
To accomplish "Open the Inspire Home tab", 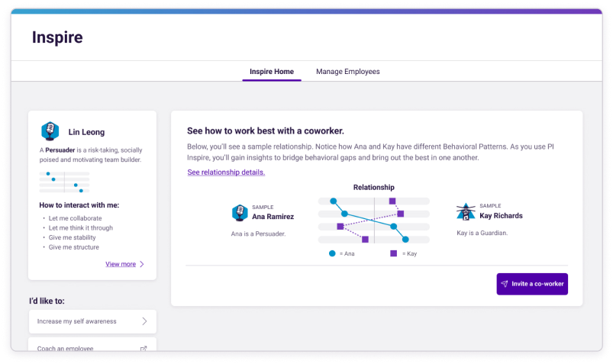I will point(272,72).
